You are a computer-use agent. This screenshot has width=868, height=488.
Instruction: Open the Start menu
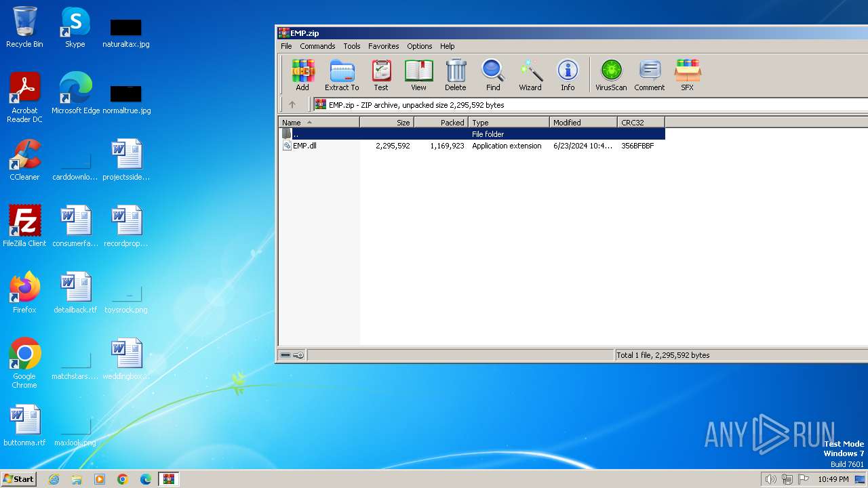[18, 479]
